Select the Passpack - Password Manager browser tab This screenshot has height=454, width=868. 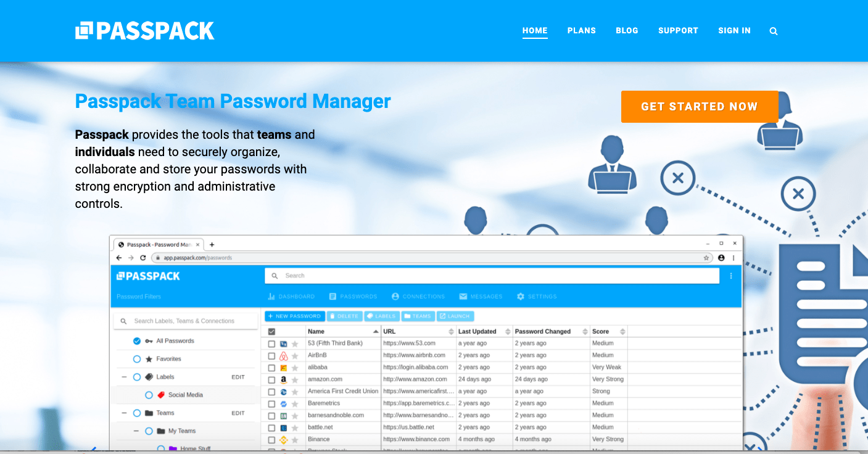(x=159, y=245)
